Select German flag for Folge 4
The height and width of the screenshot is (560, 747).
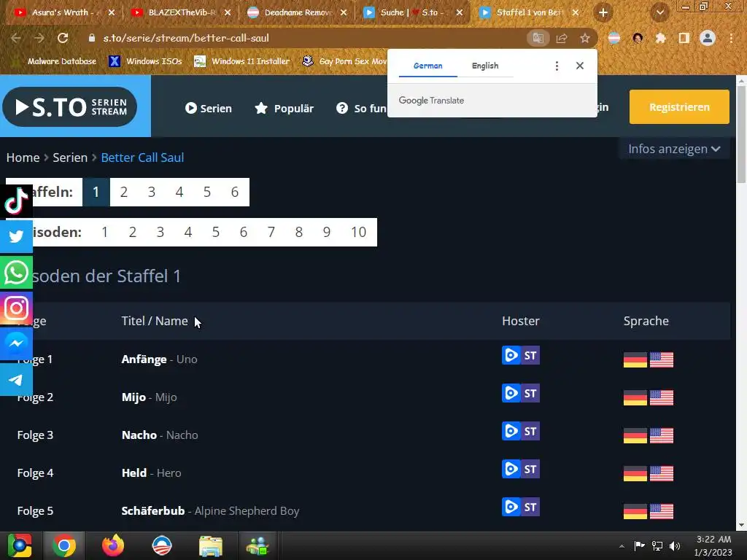635,473
